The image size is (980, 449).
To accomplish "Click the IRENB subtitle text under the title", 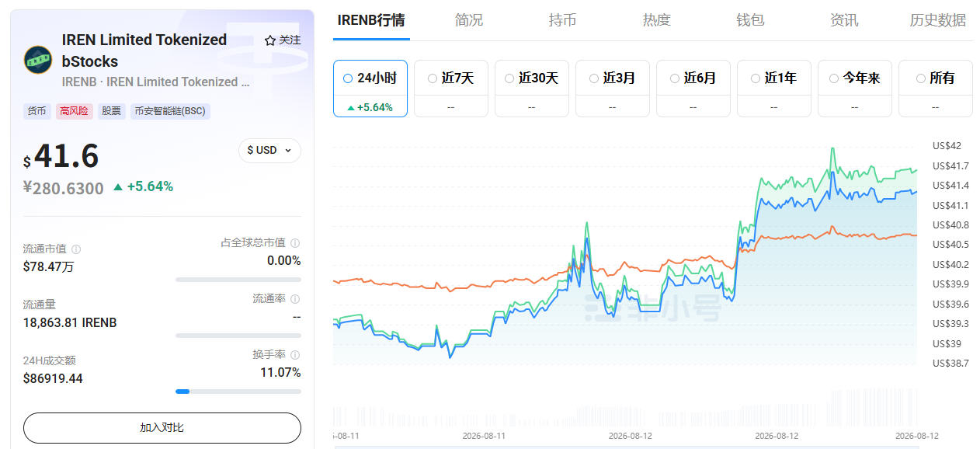I will point(155,82).
